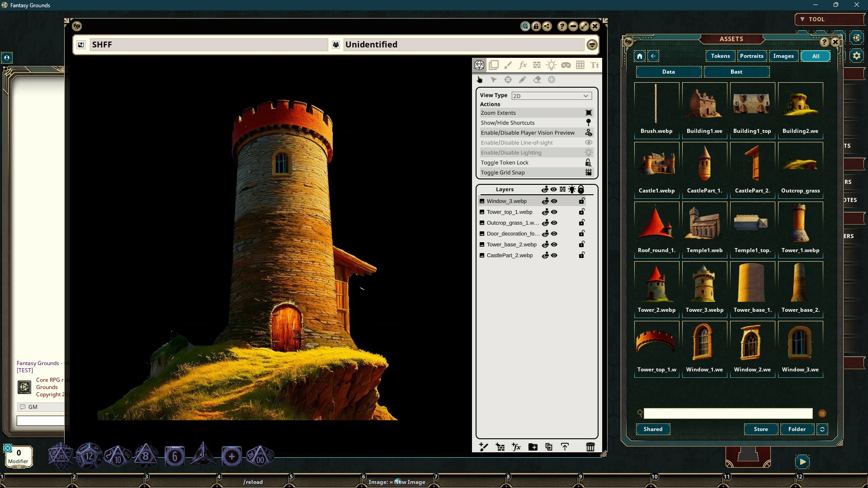Collapse the TOOL panel header
Image resolution: width=868 pixels, height=488 pixels.
coord(802,19)
